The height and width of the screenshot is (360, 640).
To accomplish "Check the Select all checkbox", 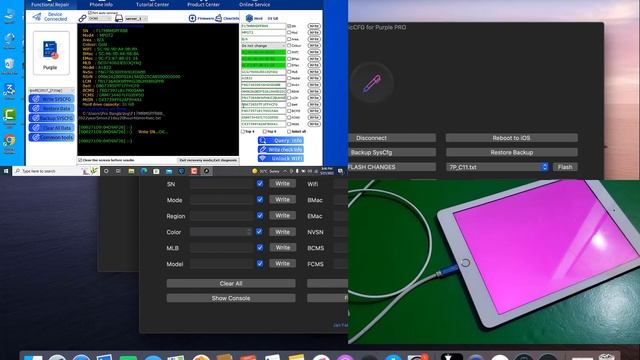I will point(289,131).
